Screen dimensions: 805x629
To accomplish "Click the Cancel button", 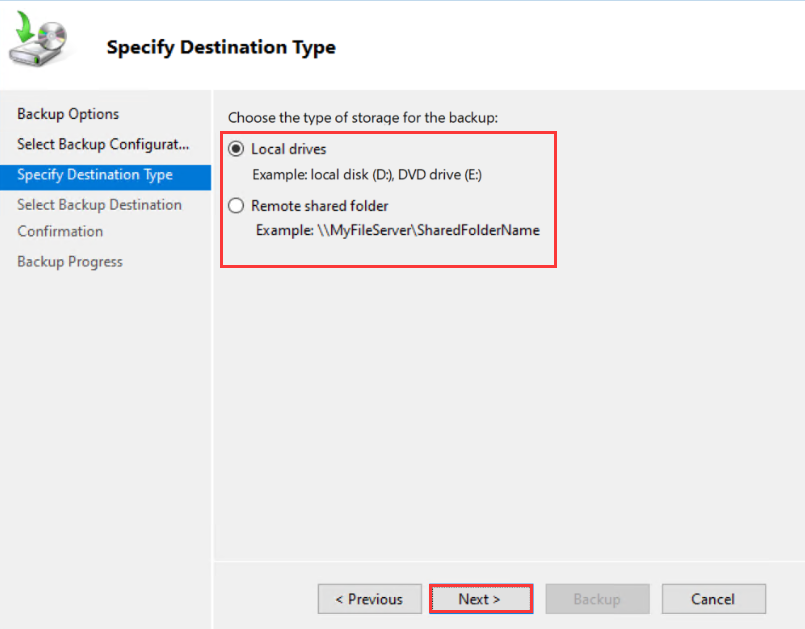I will tap(713, 599).
